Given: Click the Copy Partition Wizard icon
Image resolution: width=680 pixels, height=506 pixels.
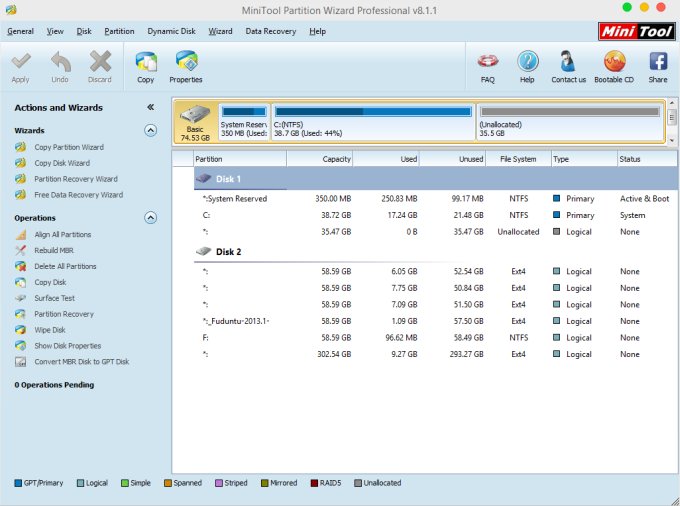Looking at the screenshot, I should (x=20, y=147).
